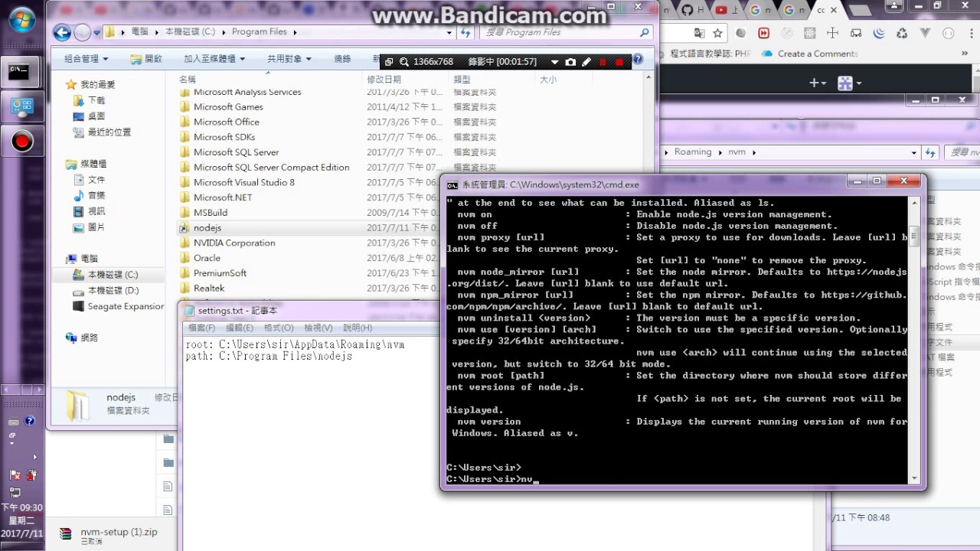Select the Microsoft SQL Server Compact Edition folder

coord(272,167)
